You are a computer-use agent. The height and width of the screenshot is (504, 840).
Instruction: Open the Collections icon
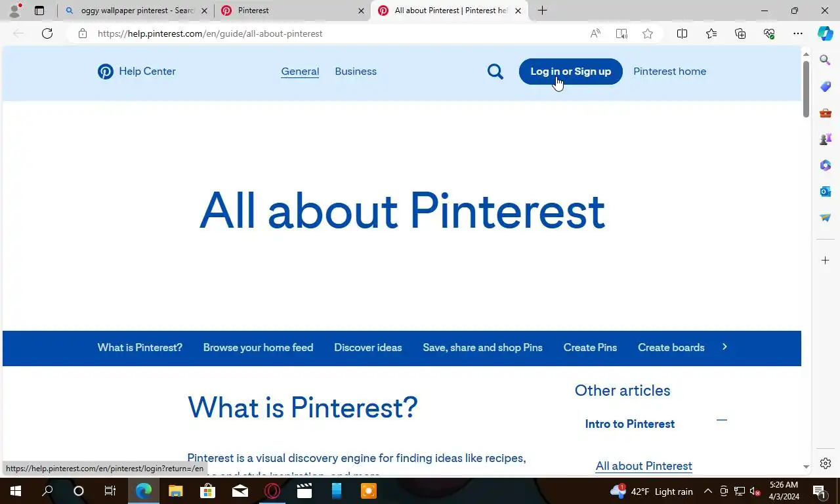click(740, 33)
